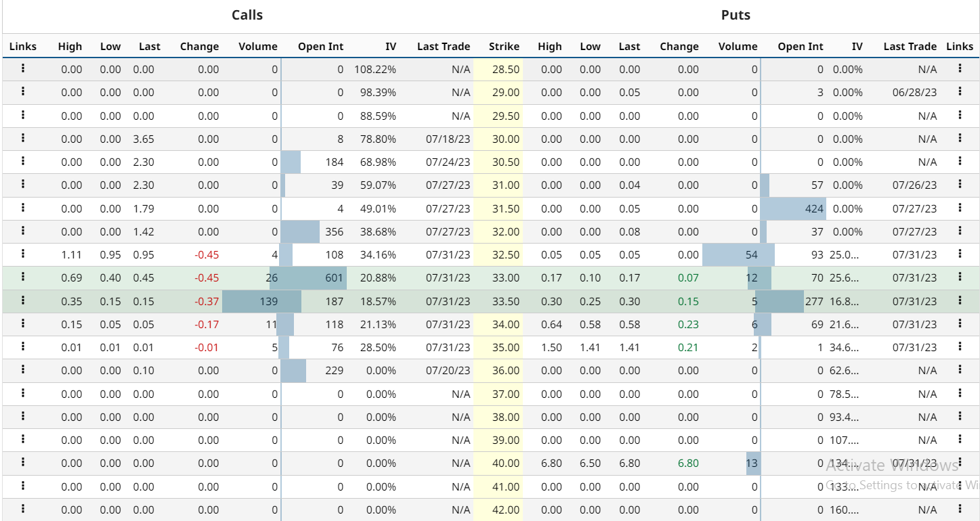This screenshot has height=521, width=980.
Task: Open links menu for 29.00 put row
Action: (960, 91)
